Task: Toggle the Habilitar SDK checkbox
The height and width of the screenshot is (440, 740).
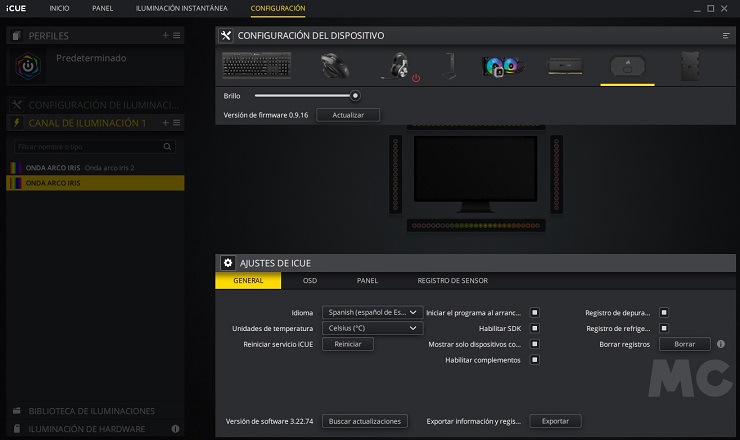Action: pos(535,328)
